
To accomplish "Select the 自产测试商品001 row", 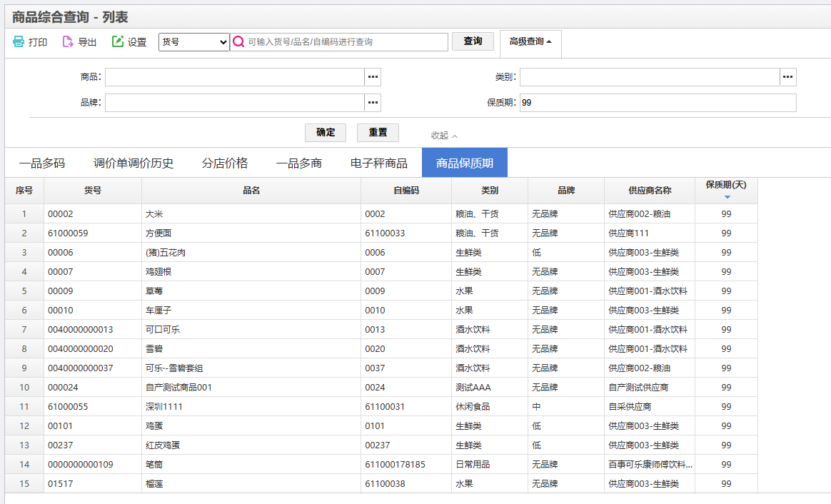I will point(381,388).
